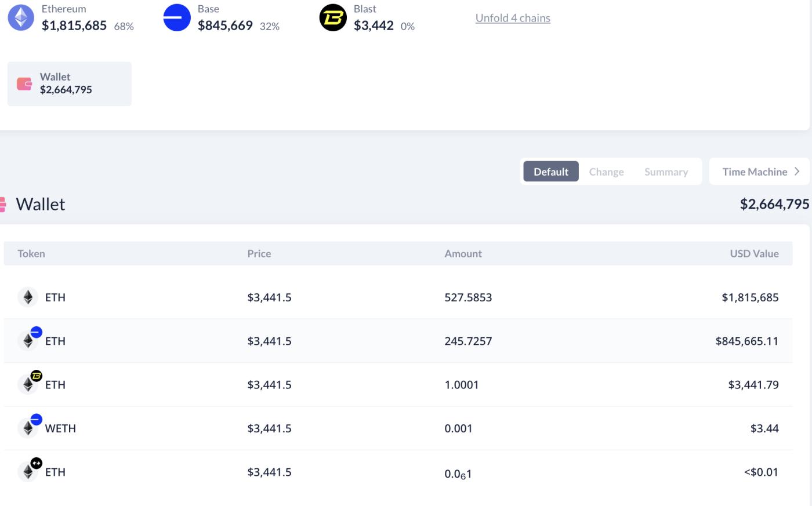Click the Price column header
This screenshot has width=812, height=506.
point(259,253)
